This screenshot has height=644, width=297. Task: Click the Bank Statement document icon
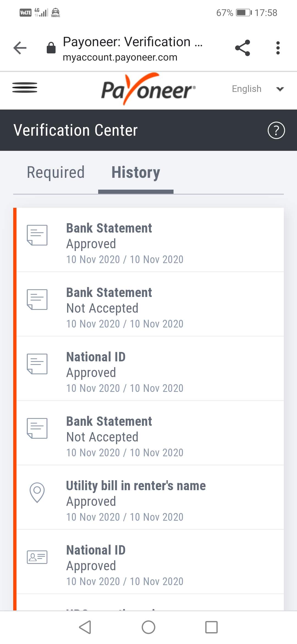pos(37,235)
